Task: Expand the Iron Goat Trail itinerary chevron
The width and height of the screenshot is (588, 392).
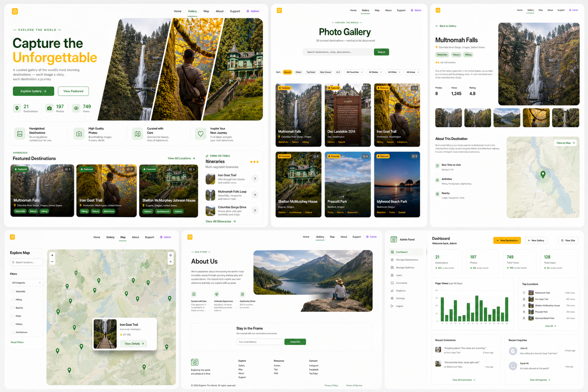Action: click(x=255, y=178)
